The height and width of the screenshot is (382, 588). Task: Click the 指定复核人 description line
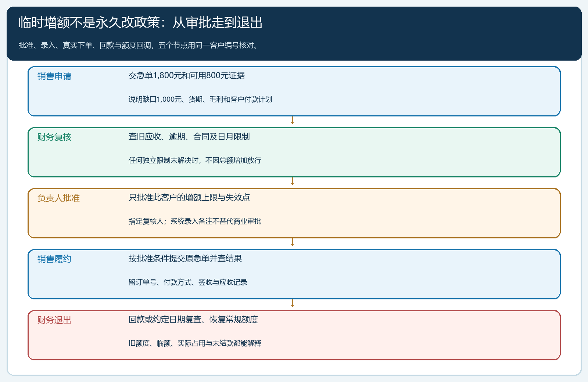point(195,221)
